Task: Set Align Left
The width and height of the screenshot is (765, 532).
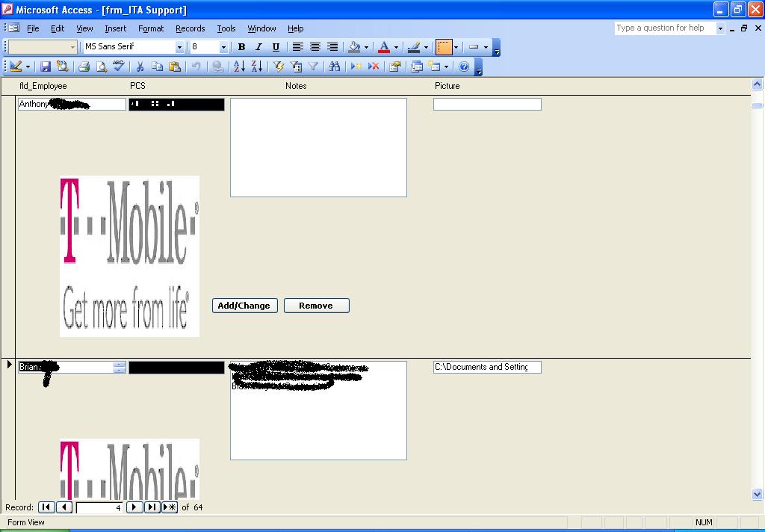Action: pos(297,47)
